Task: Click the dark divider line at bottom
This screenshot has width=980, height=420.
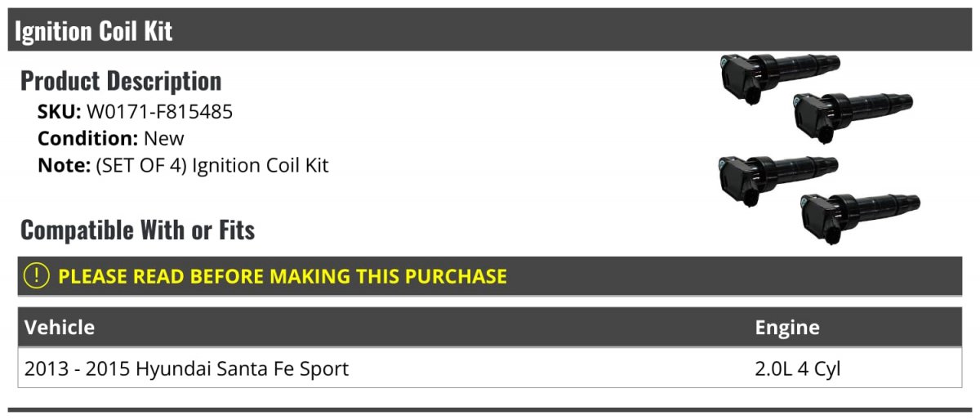Action: coord(490,409)
